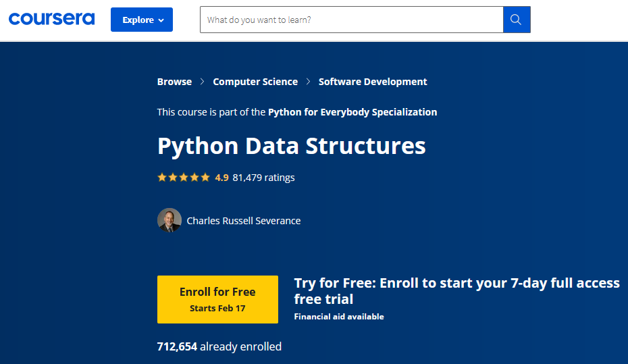Viewport: 628px width, 364px height.
Task: Click the magnifying glass search button
Action: pyautogui.click(x=516, y=20)
